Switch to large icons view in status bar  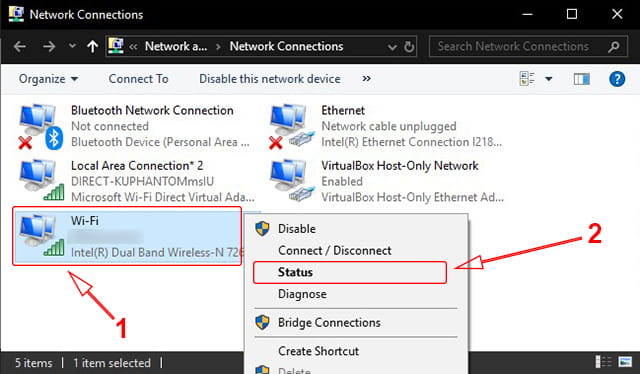pyautogui.click(x=624, y=362)
